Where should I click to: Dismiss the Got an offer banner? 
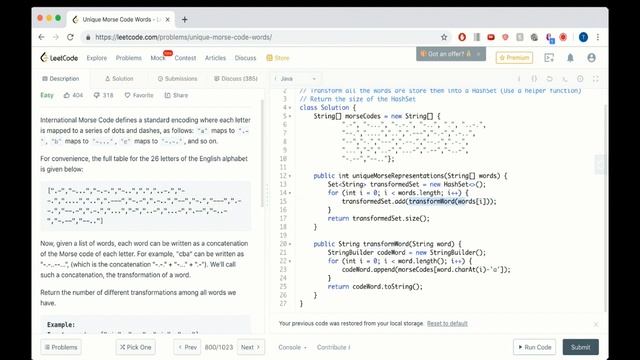click(478, 53)
